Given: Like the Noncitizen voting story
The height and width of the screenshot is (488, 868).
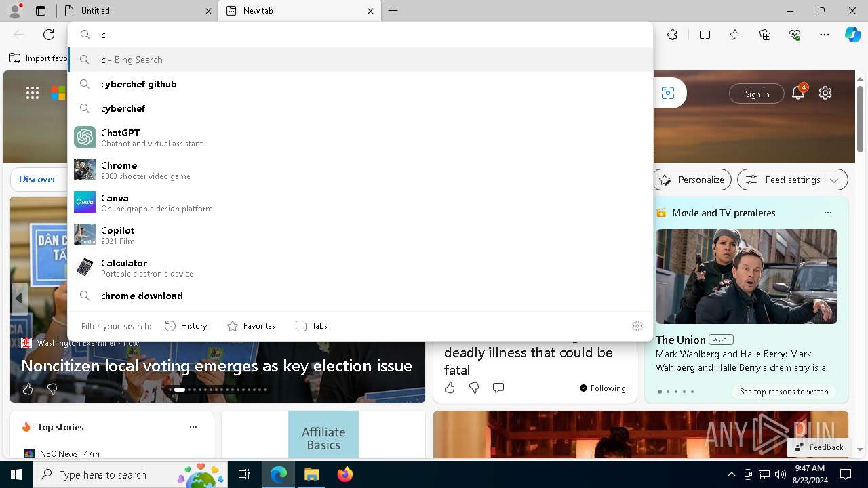Looking at the screenshot, I should 28,389.
